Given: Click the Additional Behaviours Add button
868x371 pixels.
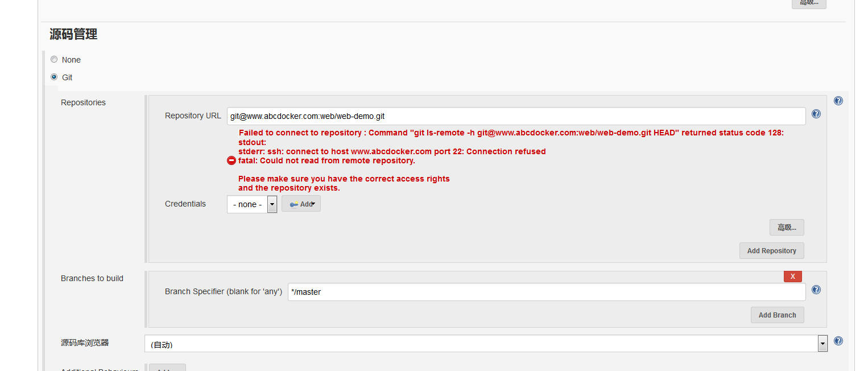Looking at the screenshot, I should tap(167, 368).
